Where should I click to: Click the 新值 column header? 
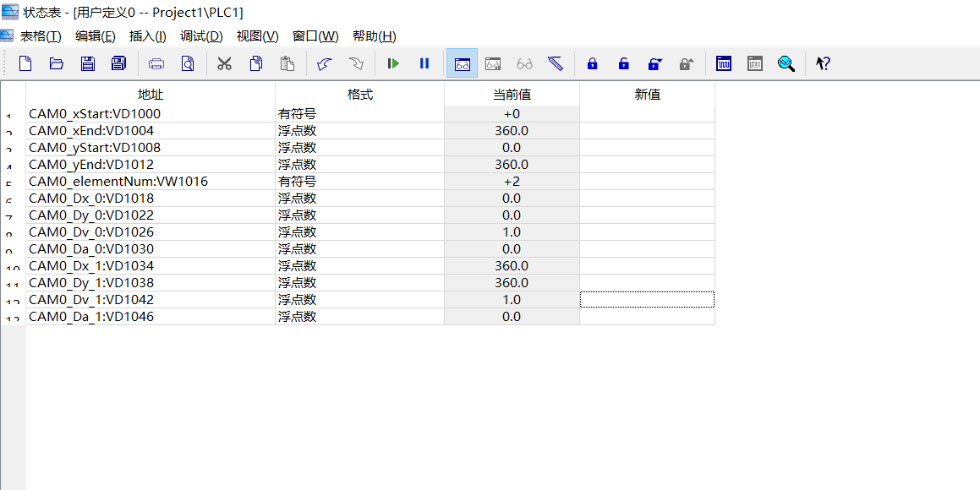[x=647, y=95]
